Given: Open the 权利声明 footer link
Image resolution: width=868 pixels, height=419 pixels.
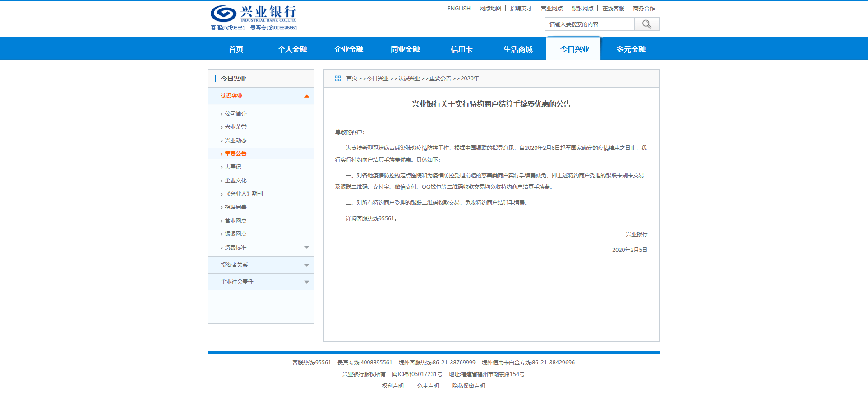Looking at the screenshot, I should click(x=392, y=386).
